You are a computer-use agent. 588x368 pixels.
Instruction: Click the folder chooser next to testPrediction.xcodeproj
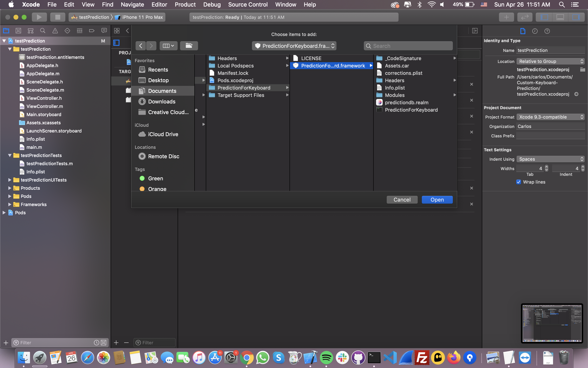[x=582, y=70]
